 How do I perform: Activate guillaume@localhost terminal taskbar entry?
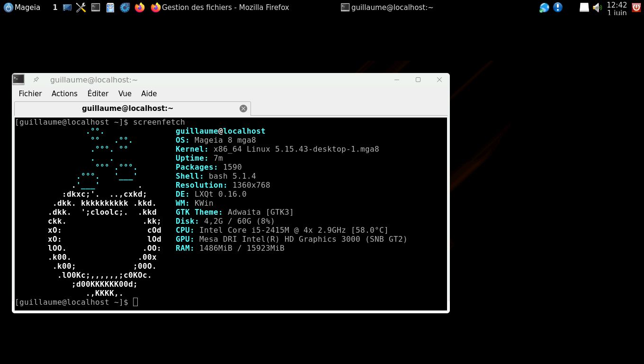click(x=387, y=7)
